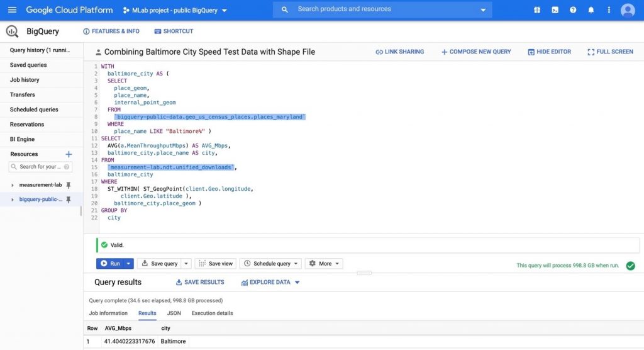
Task: Open BI Engine in sidebar
Action: pos(22,139)
